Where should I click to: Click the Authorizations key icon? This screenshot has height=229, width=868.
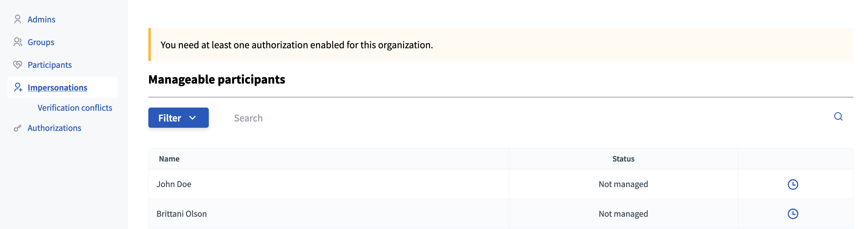pyautogui.click(x=18, y=128)
